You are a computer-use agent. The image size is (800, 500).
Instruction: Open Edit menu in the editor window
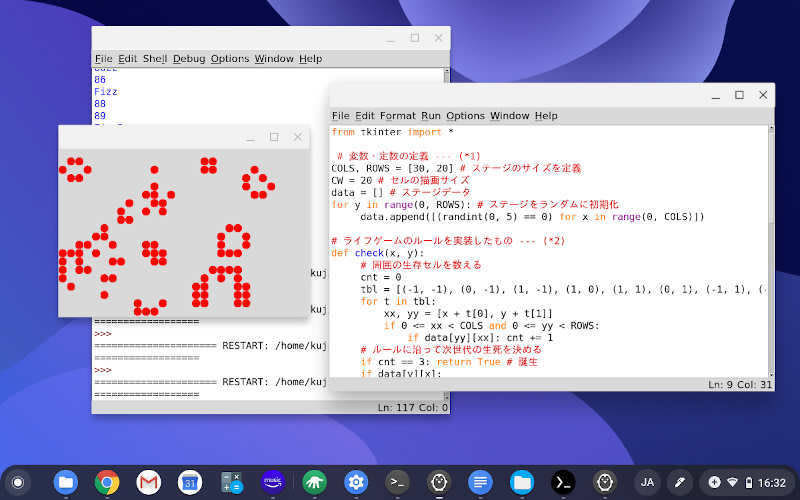tap(364, 116)
